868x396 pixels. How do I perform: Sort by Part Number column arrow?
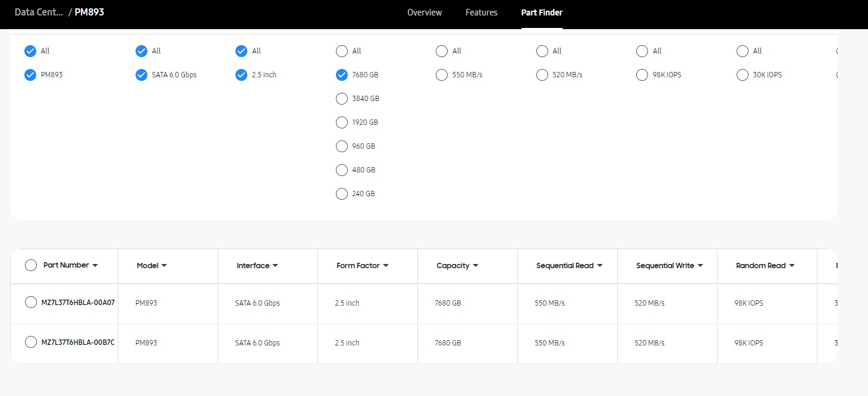pos(95,266)
